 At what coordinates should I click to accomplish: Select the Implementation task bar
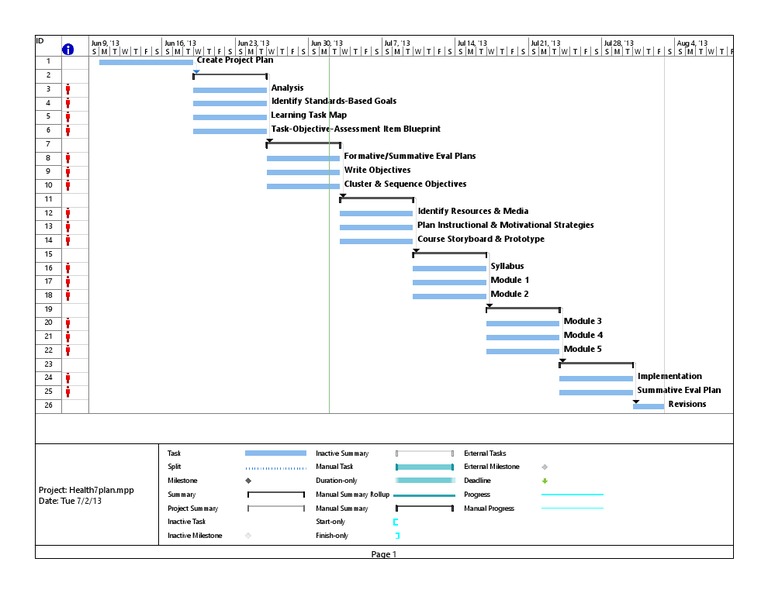(596, 379)
